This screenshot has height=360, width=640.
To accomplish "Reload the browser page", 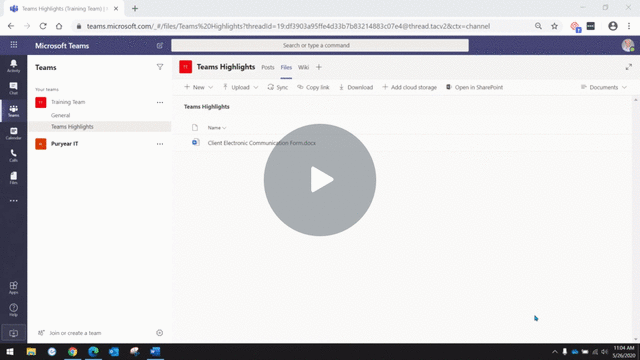I will click(43, 26).
